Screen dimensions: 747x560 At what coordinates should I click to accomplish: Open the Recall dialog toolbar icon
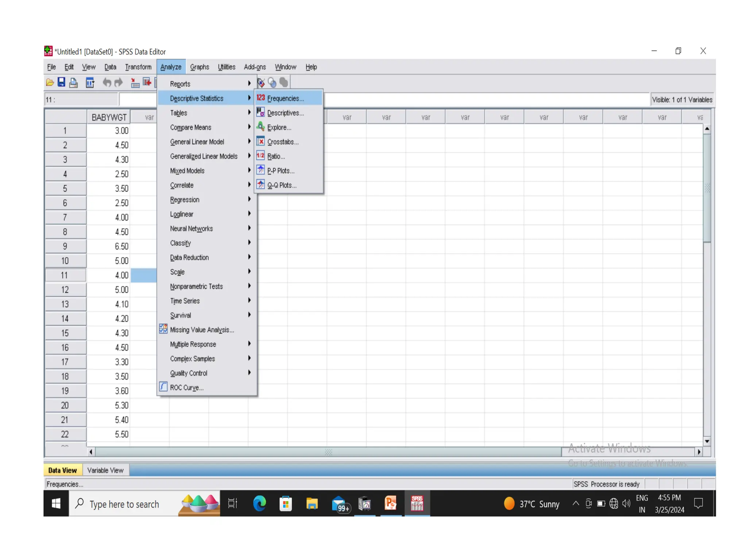click(90, 83)
